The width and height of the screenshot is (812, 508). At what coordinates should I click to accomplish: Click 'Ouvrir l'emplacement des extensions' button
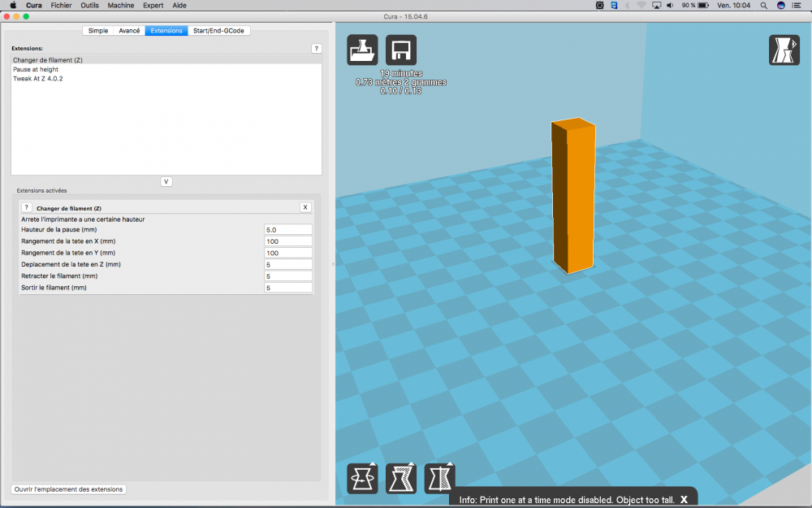coord(68,489)
